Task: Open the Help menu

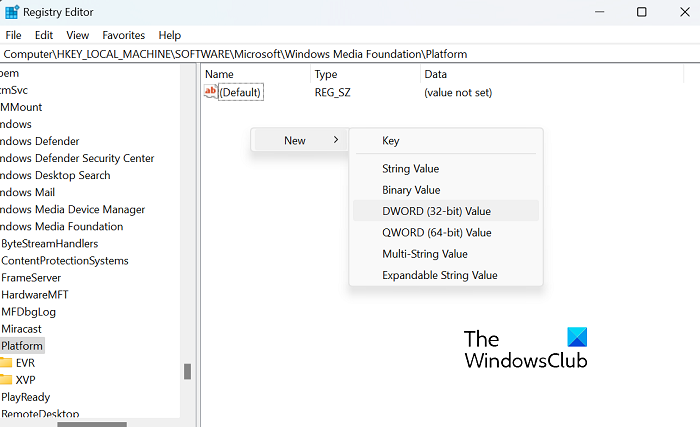Action: [170, 35]
